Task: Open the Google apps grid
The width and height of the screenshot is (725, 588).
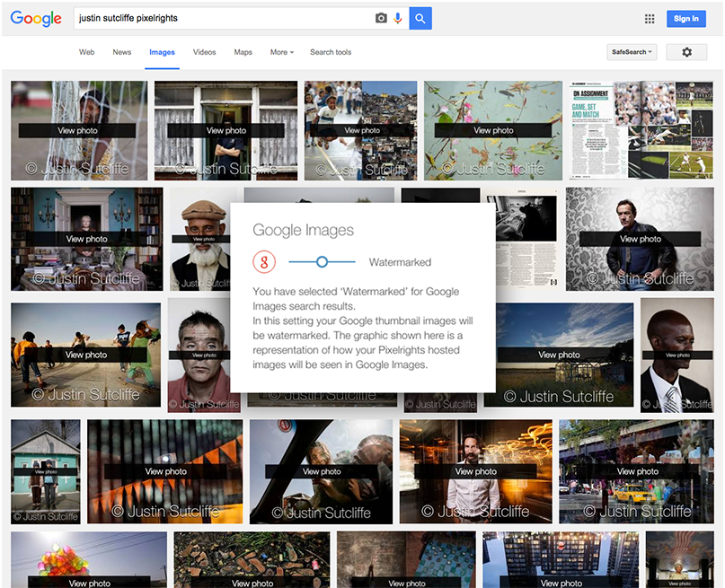Action: [x=650, y=19]
